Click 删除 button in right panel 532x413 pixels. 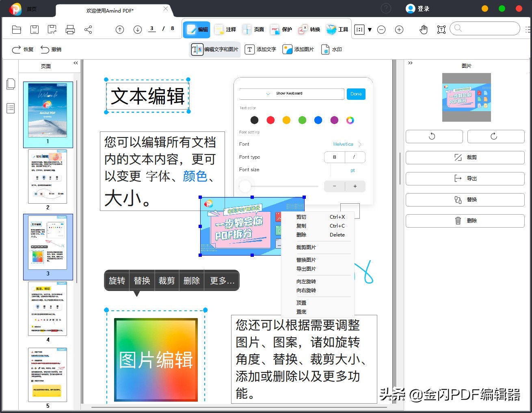point(465,221)
